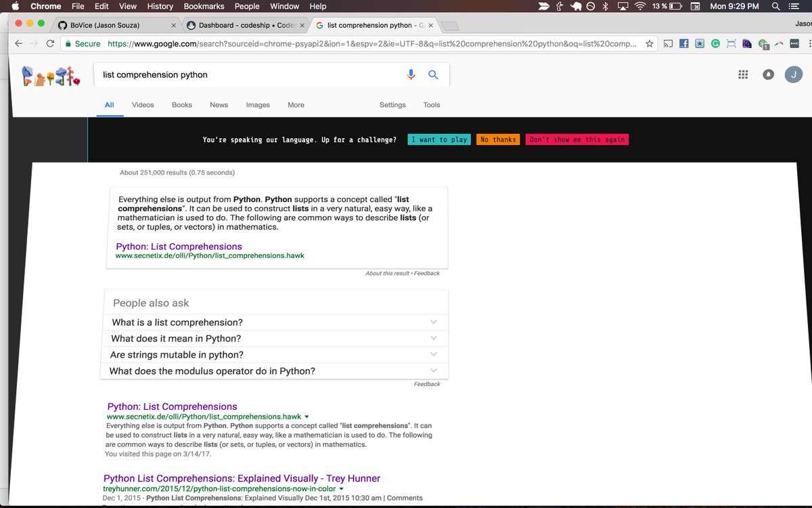Go back to the previous page
The image size is (812, 508).
pyautogui.click(x=18, y=43)
